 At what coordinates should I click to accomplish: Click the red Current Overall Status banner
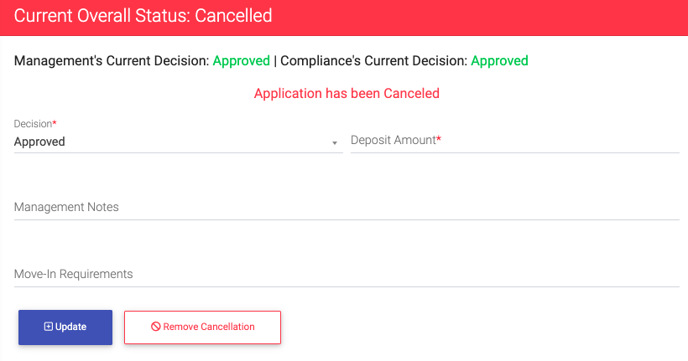pos(344,18)
